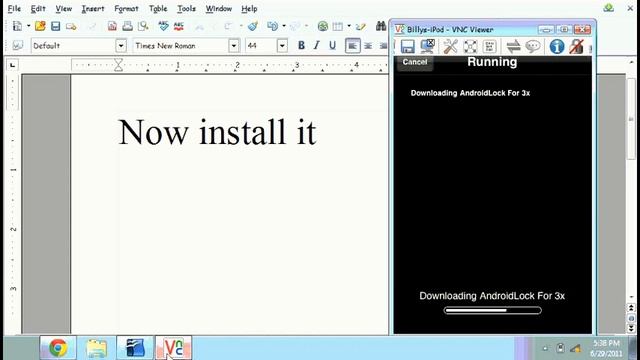The width and height of the screenshot is (640, 360).
Task: Click the Save connection icon in VNC Viewer
Action: pyautogui.click(x=407, y=46)
